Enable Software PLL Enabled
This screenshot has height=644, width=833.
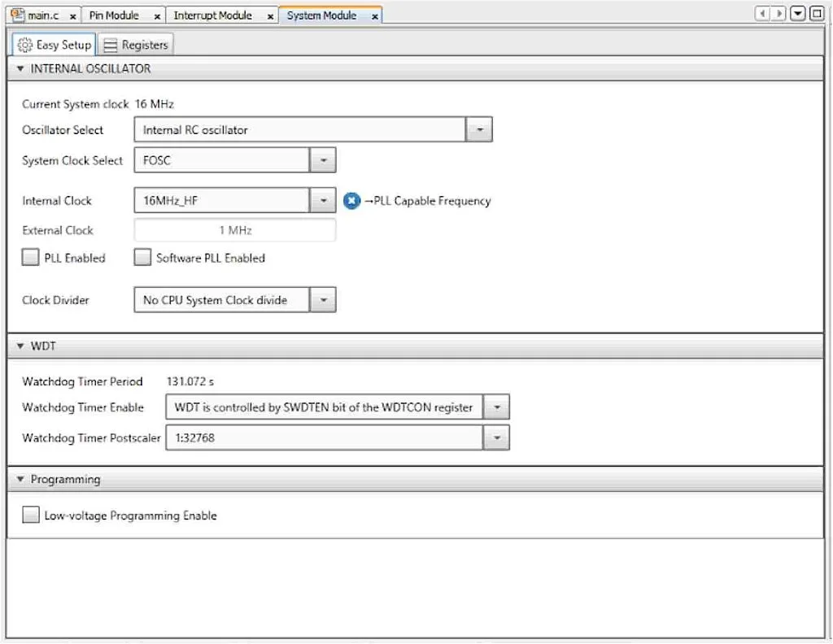142,257
